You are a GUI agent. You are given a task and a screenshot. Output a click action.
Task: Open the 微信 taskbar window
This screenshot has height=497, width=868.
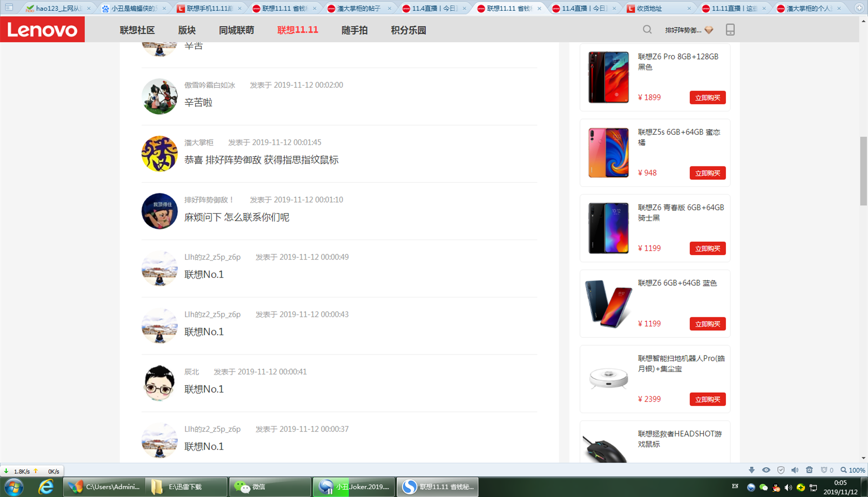pyautogui.click(x=270, y=487)
